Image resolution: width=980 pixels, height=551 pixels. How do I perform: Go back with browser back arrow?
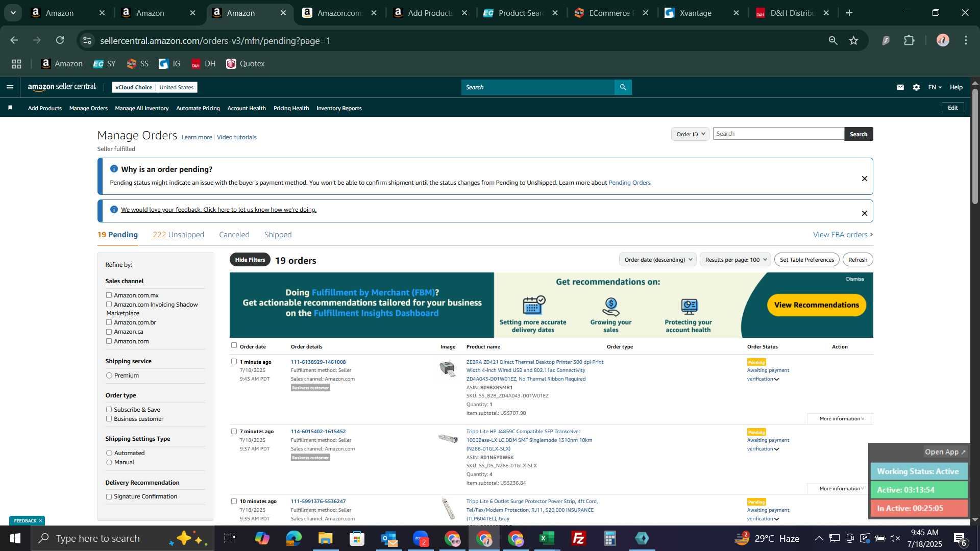(14, 40)
